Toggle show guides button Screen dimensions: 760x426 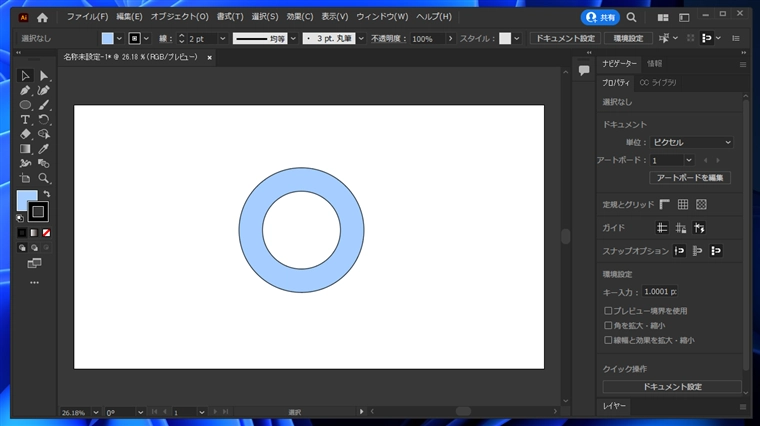pyautogui.click(x=662, y=228)
